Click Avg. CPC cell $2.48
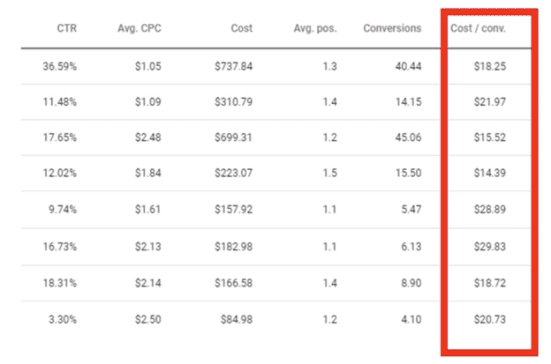This screenshot has width=551, height=364. (x=148, y=137)
